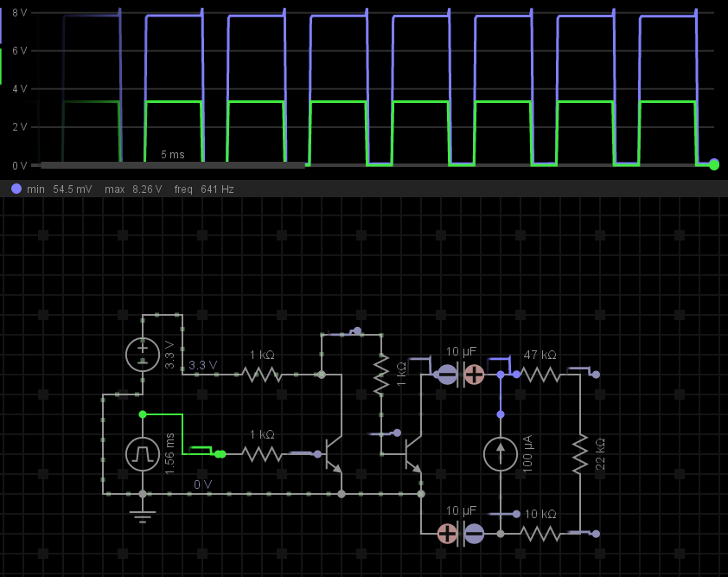Image resolution: width=728 pixels, height=577 pixels.
Task: Click the junction node at left transistor collector
Action: click(322, 375)
